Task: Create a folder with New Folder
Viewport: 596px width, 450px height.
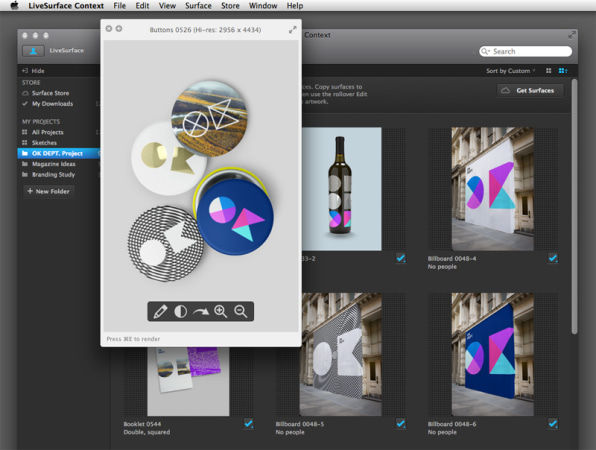Action: (x=48, y=191)
